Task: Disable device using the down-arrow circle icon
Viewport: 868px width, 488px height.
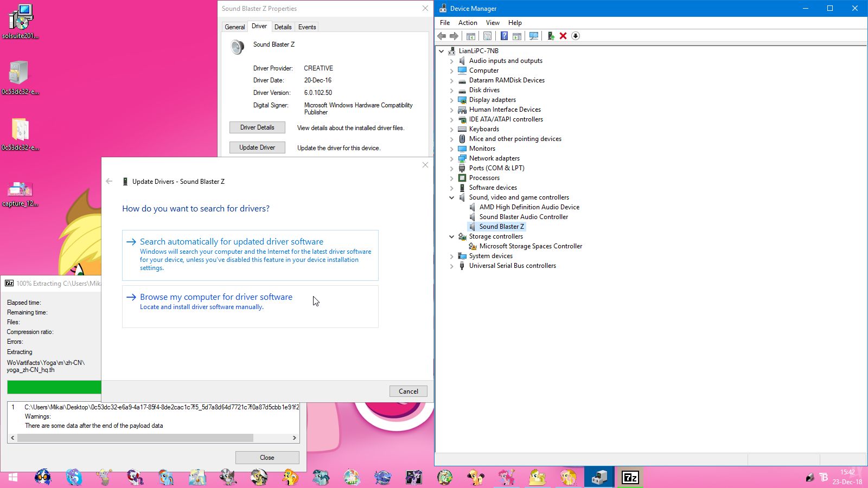Action: pos(576,36)
